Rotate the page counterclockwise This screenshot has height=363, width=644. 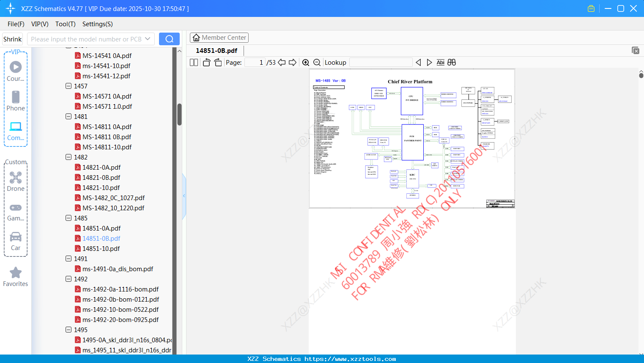206,63
